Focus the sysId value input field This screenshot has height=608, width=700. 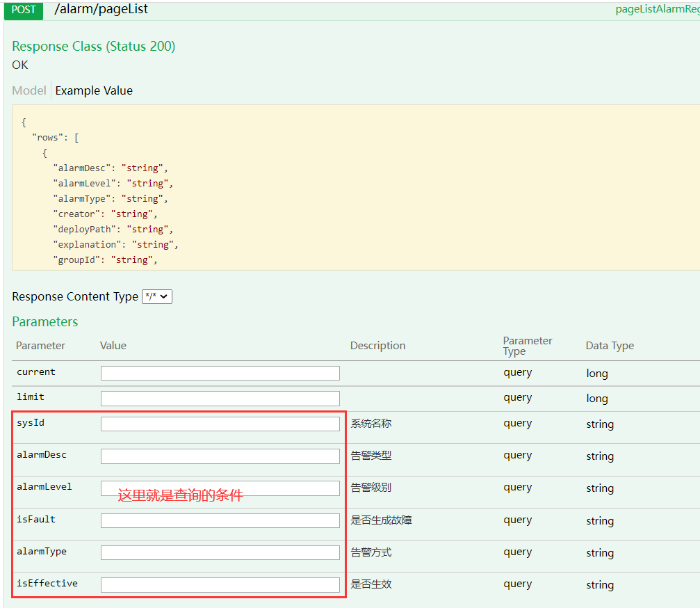(x=220, y=424)
